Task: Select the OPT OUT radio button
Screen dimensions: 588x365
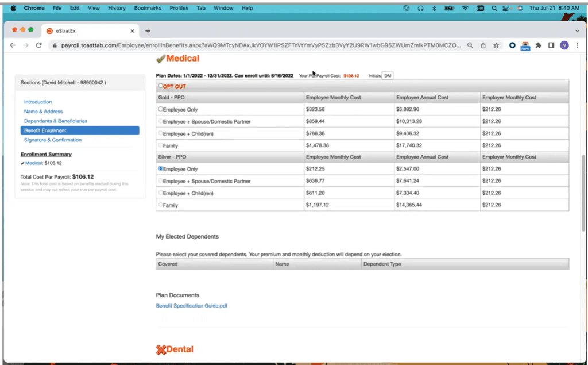Action: [159, 86]
